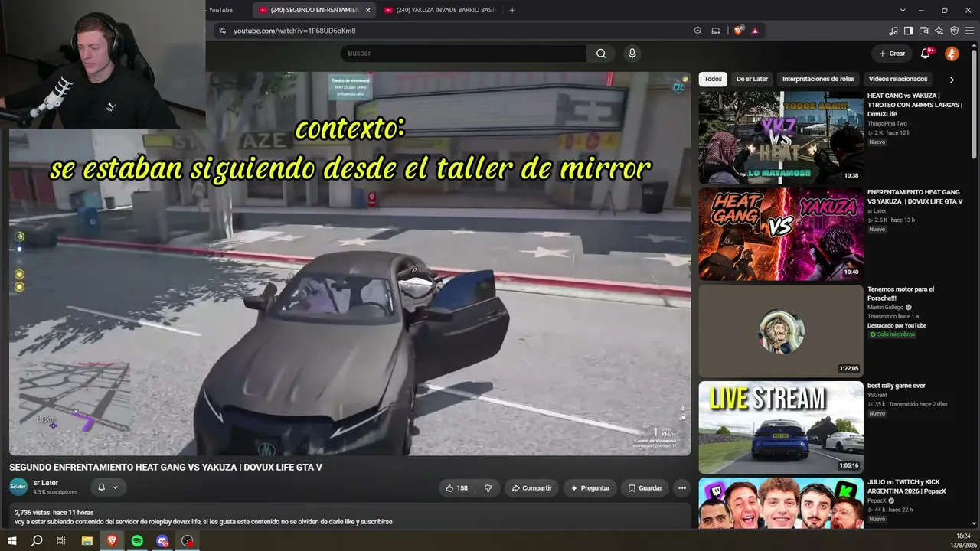
Task: Open the Brave hamburger main menu
Action: (969, 31)
